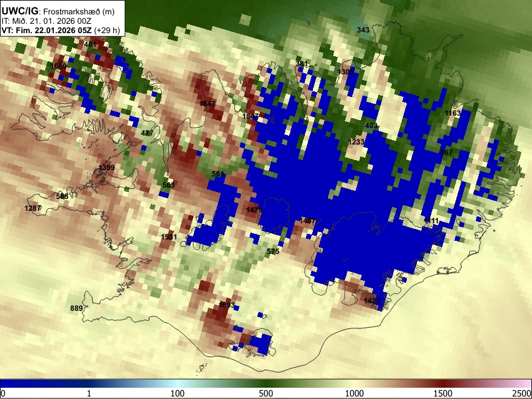Image resolution: width=532 pixels, height=399 pixels.
Task: Click the 477 value label on map
Action: [147, 133]
